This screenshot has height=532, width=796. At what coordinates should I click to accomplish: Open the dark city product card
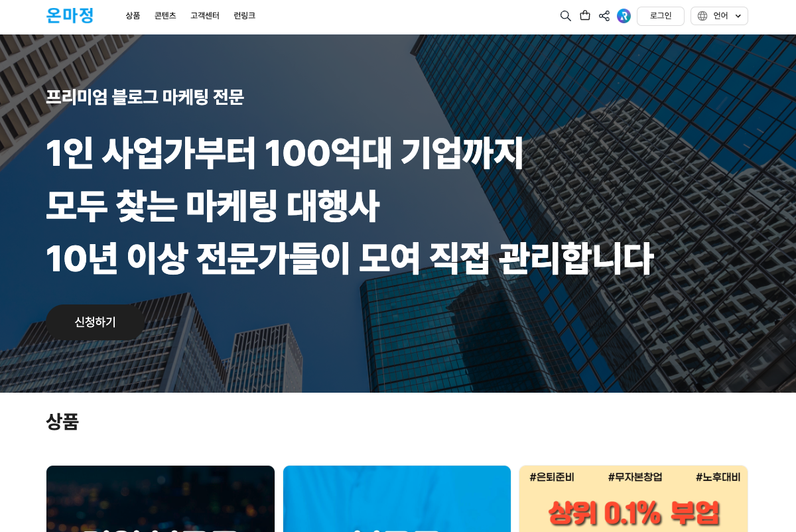(161, 499)
